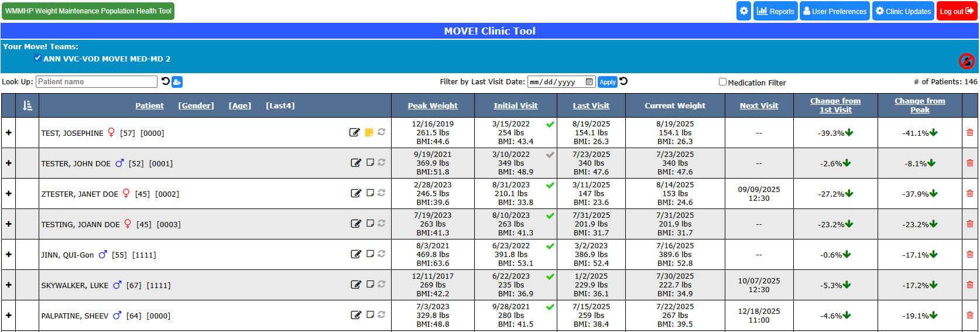This screenshot has width=980, height=332.
Task: Click the refresh icon for ZTESTER, JANET DOE
Action: click(381, 193)
